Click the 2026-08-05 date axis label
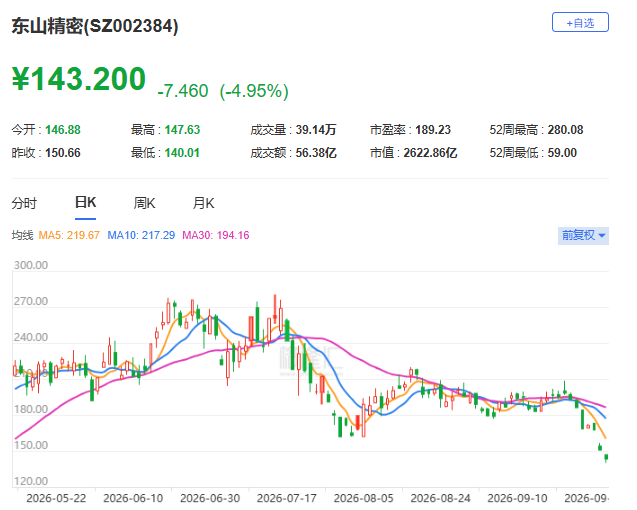The width and height of the screenshot is (637, 510). click(364, 498)
